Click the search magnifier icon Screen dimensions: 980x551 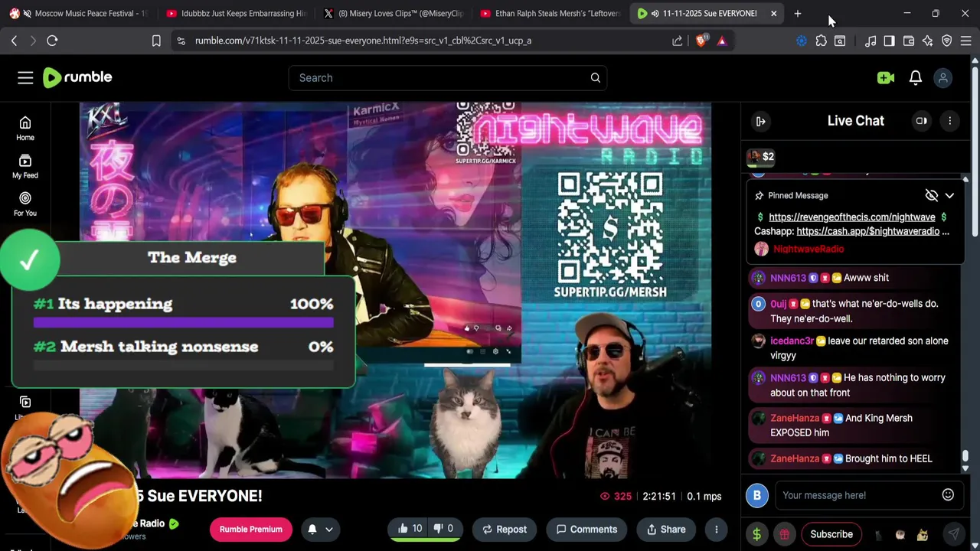pyautogui.click(x=595, y=77)
